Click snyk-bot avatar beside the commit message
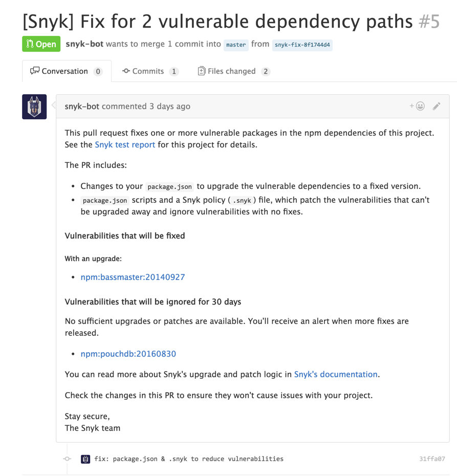 (x=85, y=459)
